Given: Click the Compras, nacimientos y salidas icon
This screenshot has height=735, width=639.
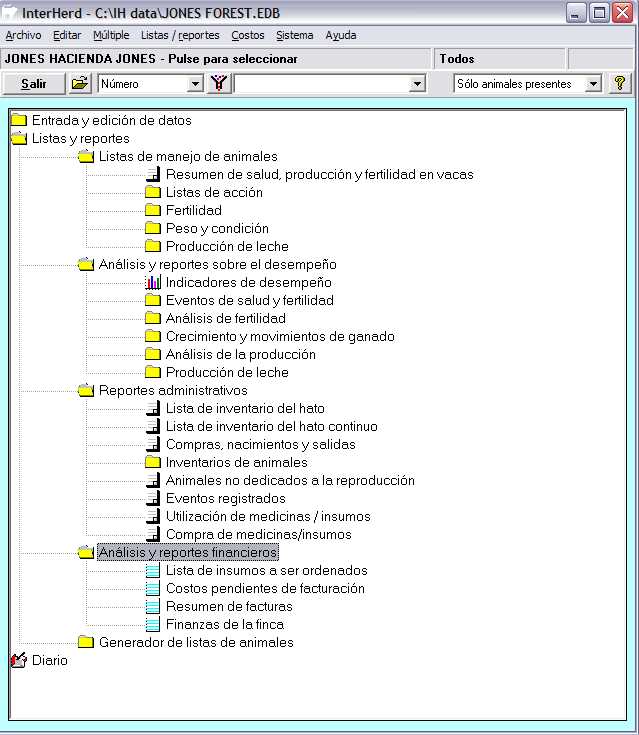Looking at the screenshot, I should click(153, 444).
